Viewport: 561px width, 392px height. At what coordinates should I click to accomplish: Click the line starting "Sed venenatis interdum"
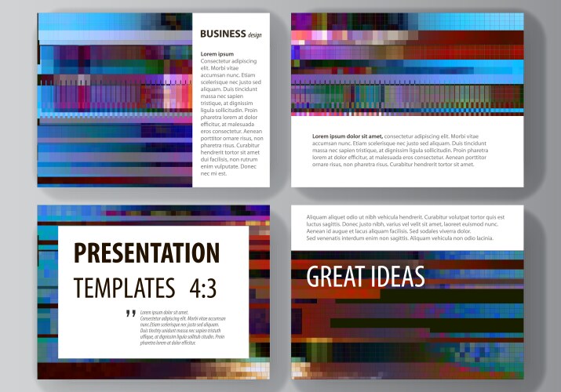click(x=399, y=238)
